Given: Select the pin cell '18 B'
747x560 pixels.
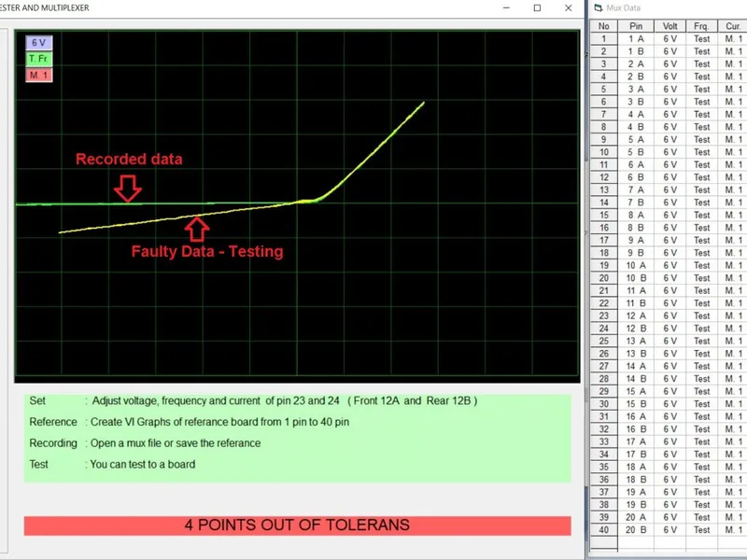Looking at the screenshot, I should 636,480.
